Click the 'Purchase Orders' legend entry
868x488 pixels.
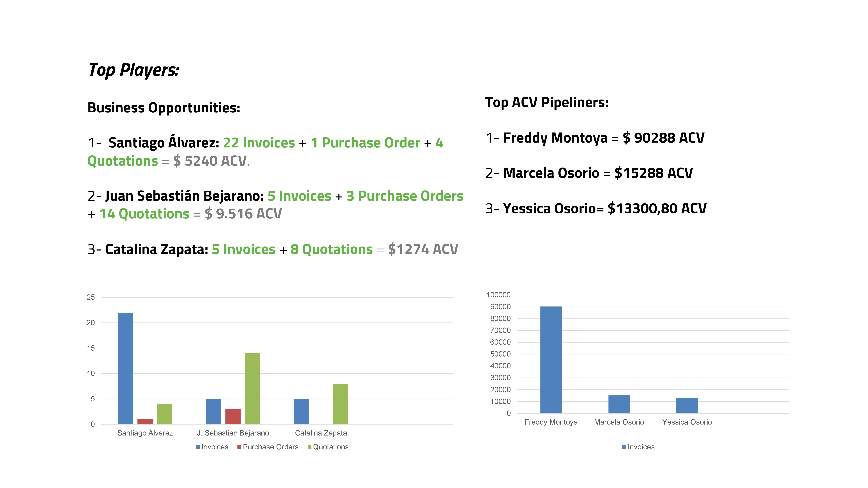(268, 447)
